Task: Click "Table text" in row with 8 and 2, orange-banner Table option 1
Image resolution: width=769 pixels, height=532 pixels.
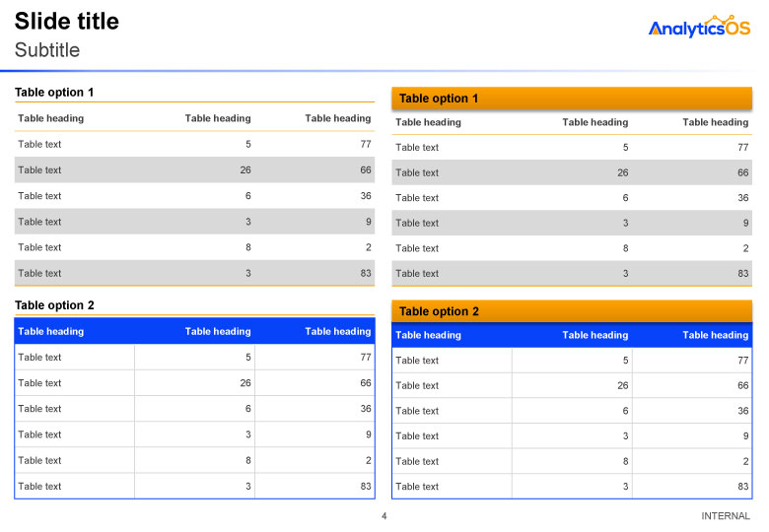Action: [417, 248]
